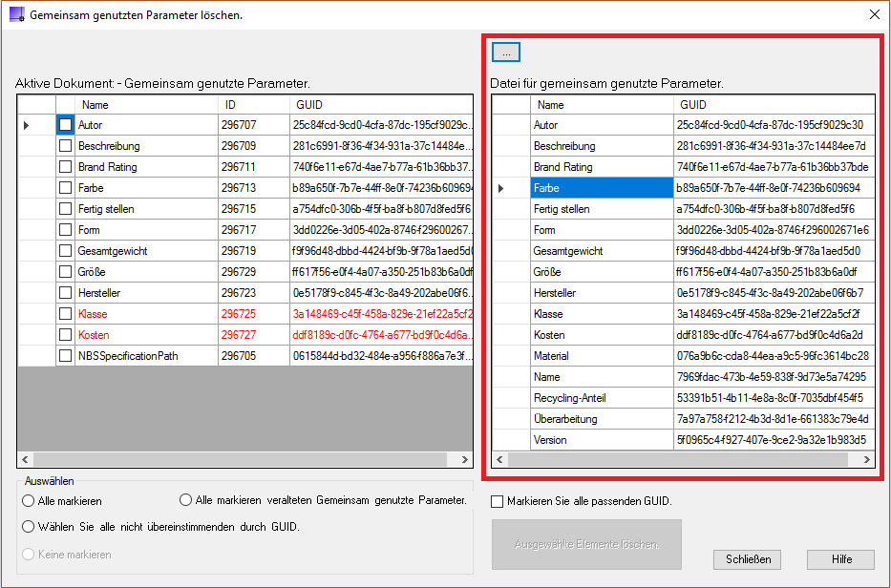Enable 'Markieren Sie alle passenden GUID' checkbox
Viewport: 891px width, 588px height.
[x=498, y=501]
